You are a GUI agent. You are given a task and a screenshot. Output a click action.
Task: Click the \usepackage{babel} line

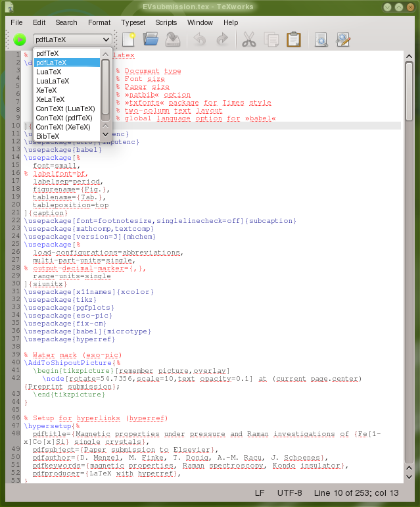[x=63, y=150]
